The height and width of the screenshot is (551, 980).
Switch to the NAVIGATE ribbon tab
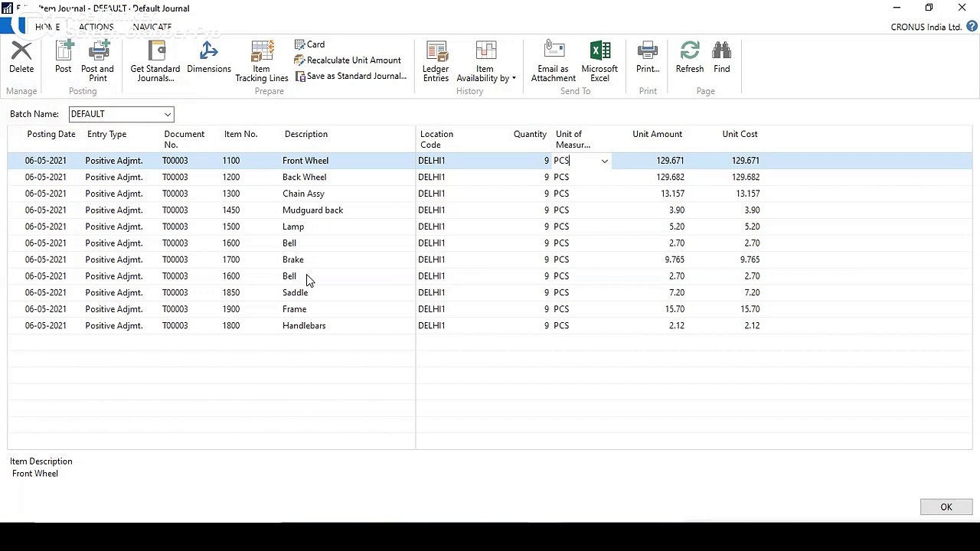(x=152, y=27)
